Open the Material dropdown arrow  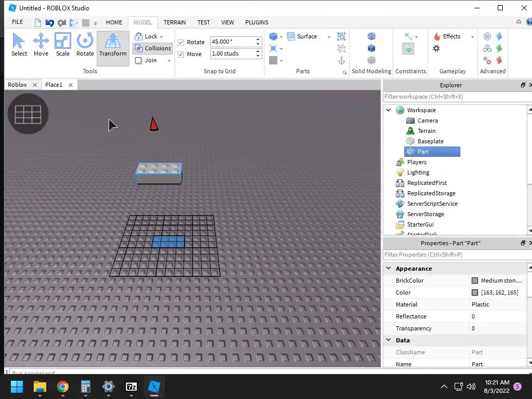(281, 49)
